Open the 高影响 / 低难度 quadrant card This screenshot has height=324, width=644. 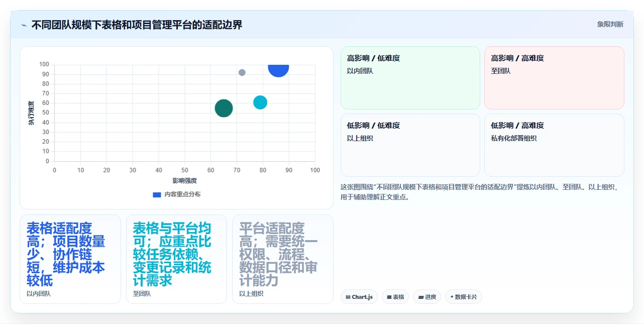[x=410, y=78]
